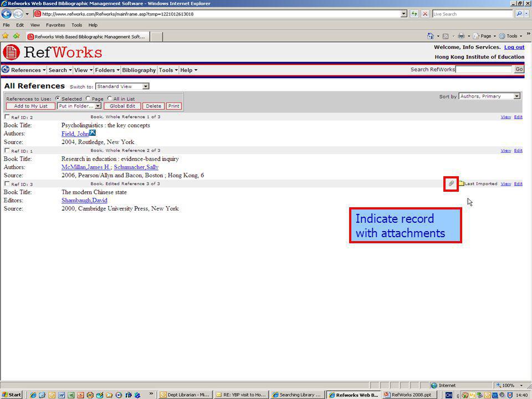Click the Delete button

[x=154, y=106]
